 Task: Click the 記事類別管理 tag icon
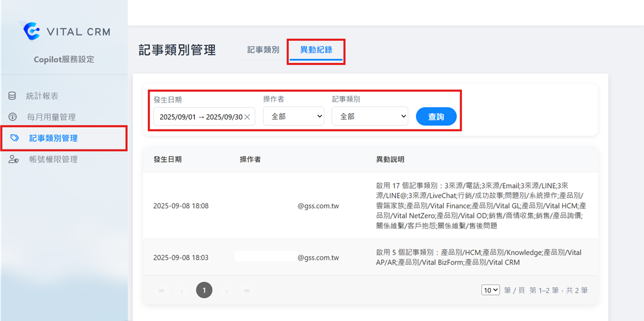(15, 138)
